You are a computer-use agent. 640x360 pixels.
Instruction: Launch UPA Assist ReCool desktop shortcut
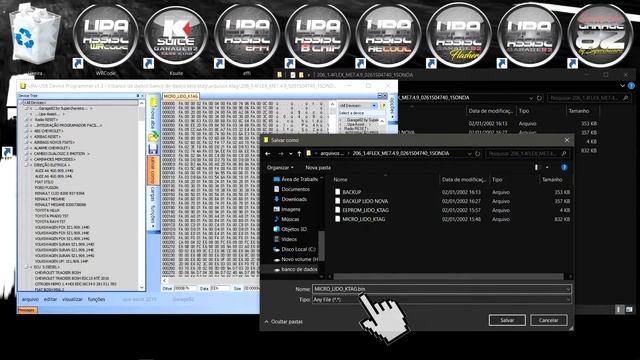point(388,36)
